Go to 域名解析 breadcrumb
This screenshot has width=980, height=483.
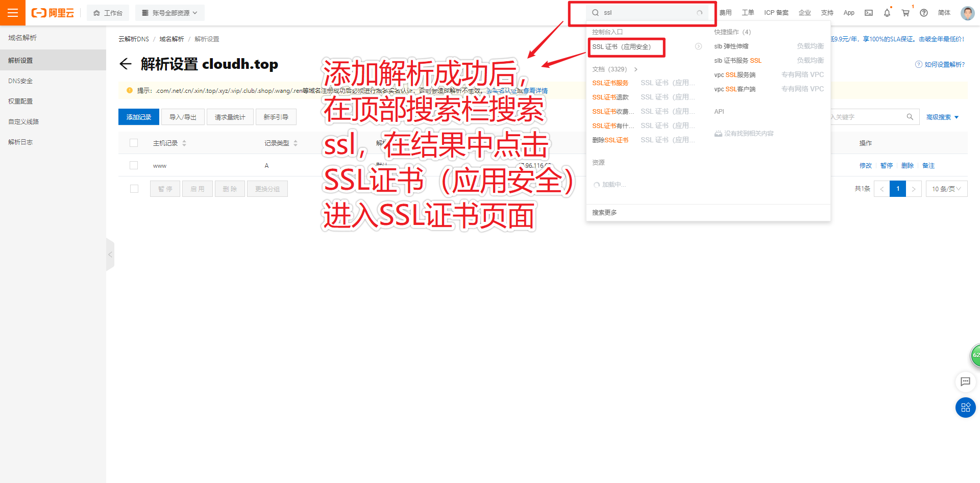pyautogui.click(x=171, y=39)
